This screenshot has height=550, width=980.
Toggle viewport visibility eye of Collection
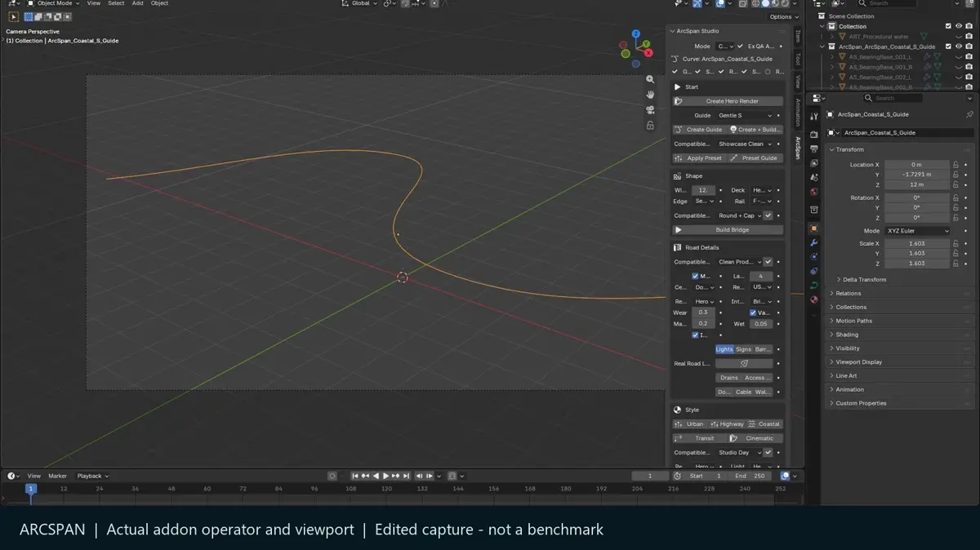tap(959, 26)
